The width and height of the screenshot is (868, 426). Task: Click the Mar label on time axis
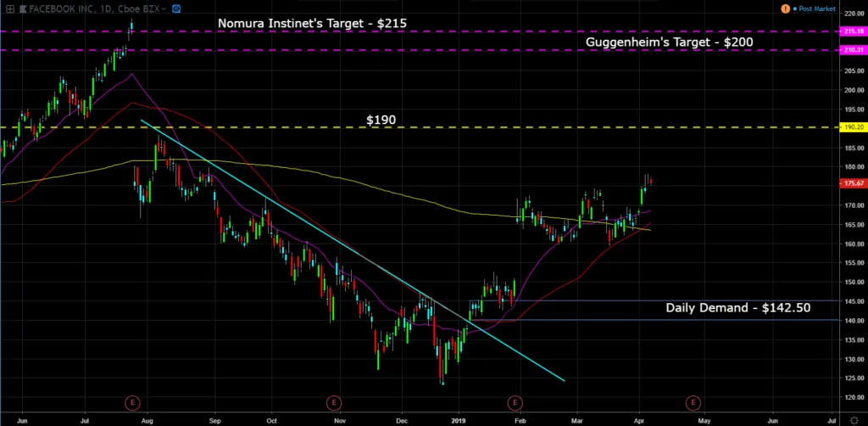[x=578, y=420]
